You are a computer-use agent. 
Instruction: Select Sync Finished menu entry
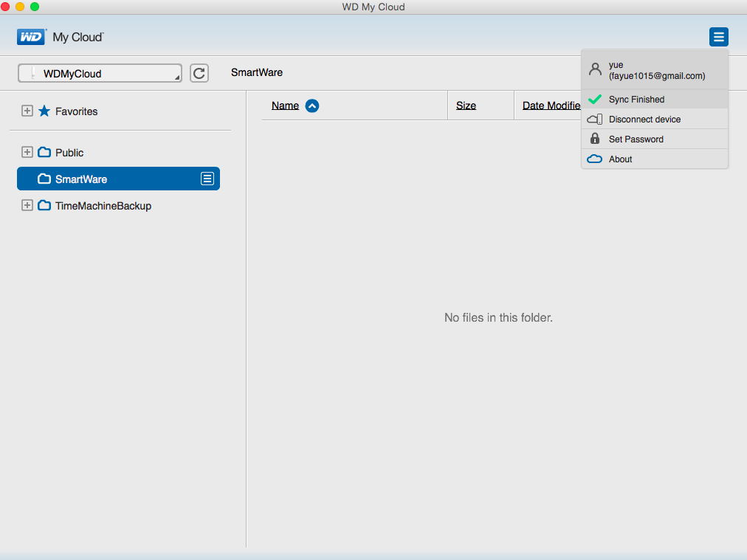(x=655, y=99)
